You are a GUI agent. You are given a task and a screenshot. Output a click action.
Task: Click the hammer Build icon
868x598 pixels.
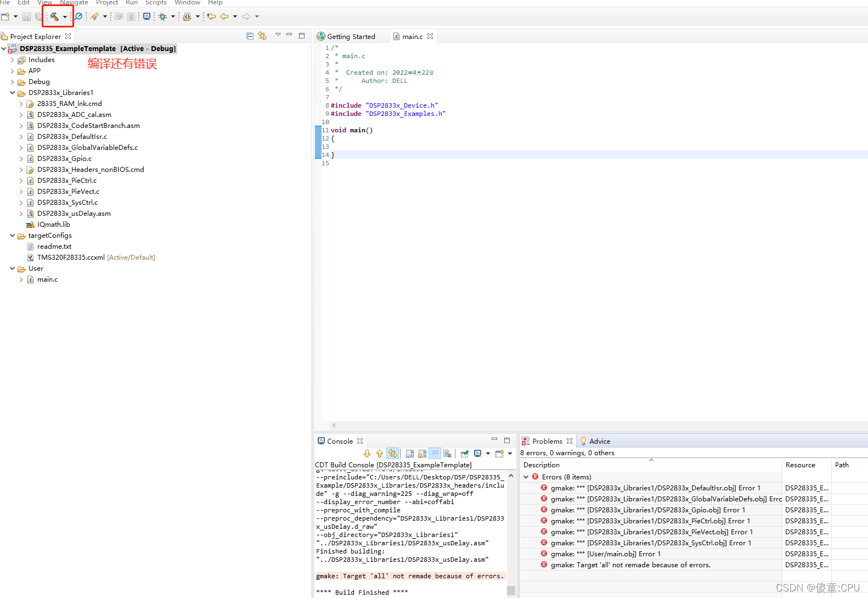click(54, 16)
